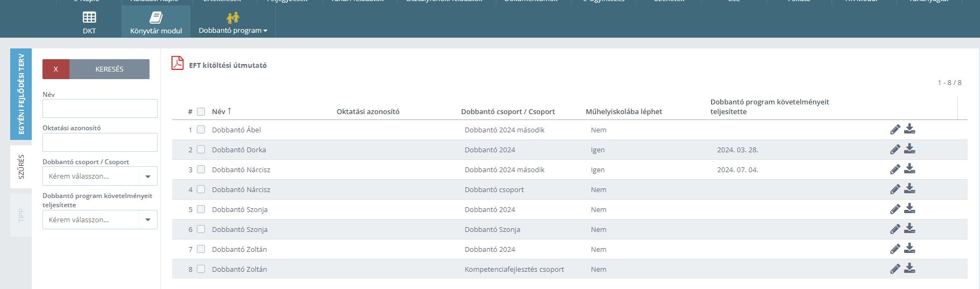Select the 1 - 8 / 8 pagination text
The image size is (980, 289).
949,82
